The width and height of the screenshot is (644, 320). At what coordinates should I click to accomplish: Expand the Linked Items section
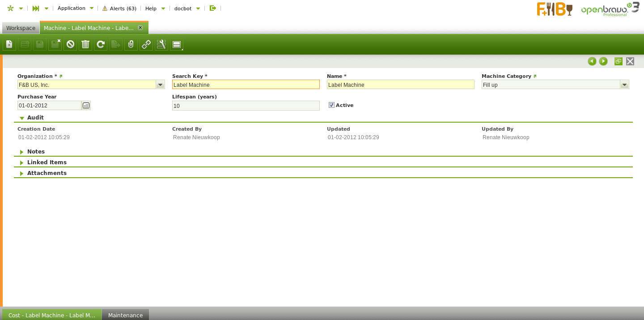click(47, 162)
